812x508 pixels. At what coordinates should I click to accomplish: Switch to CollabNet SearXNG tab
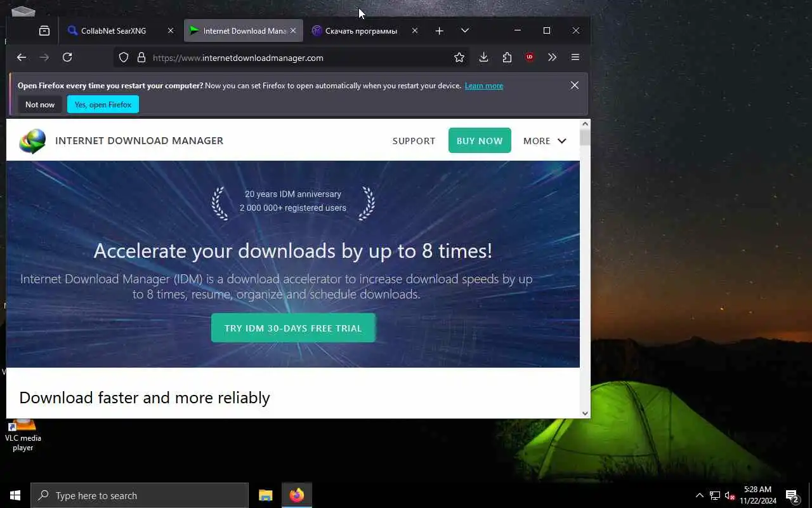(121, 30)
